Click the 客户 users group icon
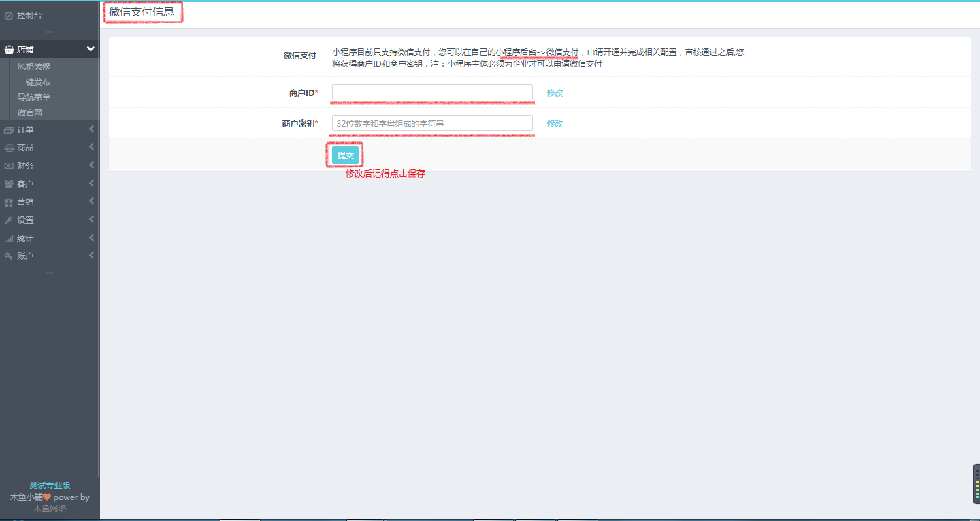980x521 pixels. click(x=9, y=184)
